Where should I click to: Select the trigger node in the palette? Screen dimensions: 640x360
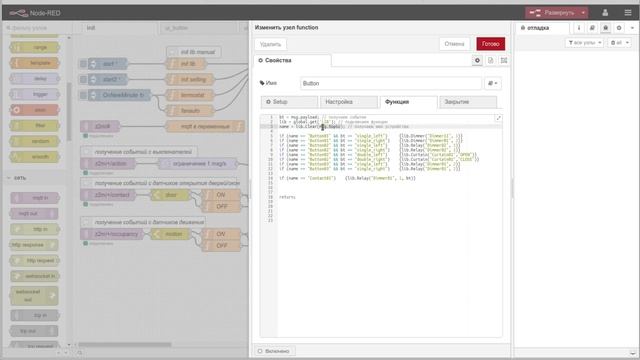point(35,94)
